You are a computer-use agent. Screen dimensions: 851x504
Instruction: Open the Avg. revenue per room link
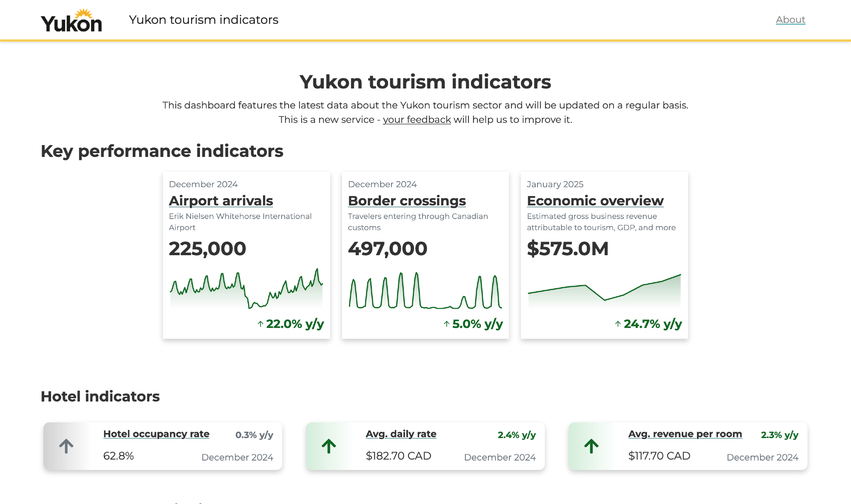click(x=685, y=434)
